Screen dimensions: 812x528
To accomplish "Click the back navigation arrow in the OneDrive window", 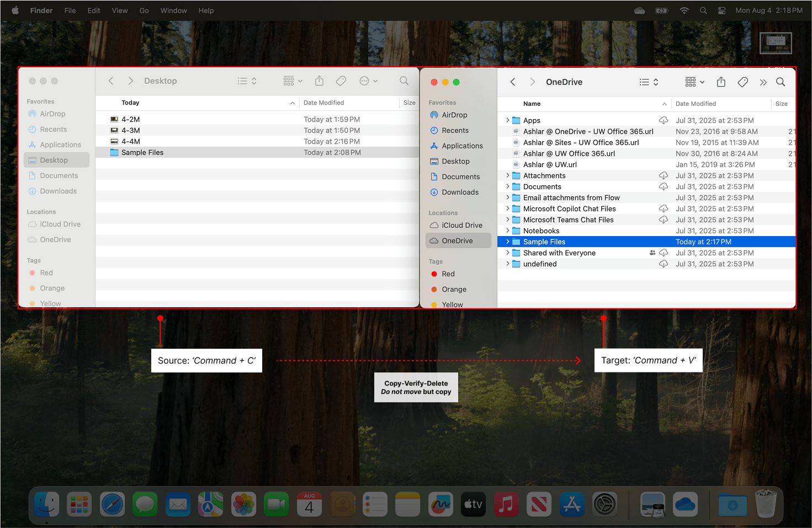I will 512,82.
